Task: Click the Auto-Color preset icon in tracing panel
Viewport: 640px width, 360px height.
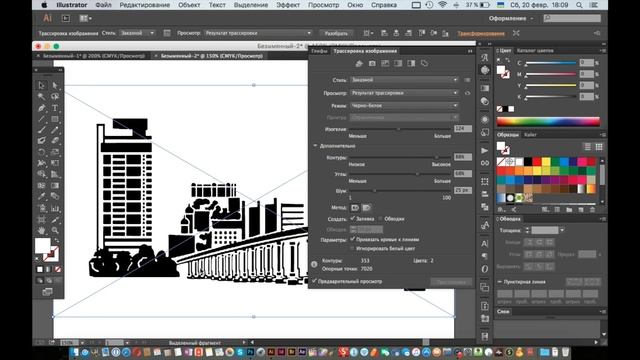Action: [359, 63]
